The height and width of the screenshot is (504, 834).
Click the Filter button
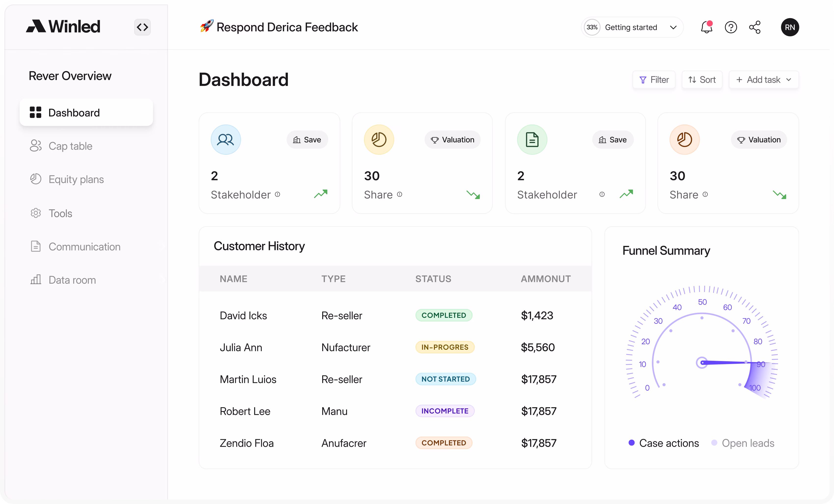point(653,80)
